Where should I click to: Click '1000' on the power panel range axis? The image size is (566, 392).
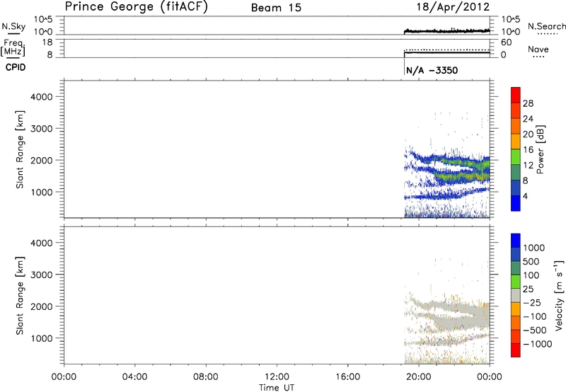click(41, 192)
